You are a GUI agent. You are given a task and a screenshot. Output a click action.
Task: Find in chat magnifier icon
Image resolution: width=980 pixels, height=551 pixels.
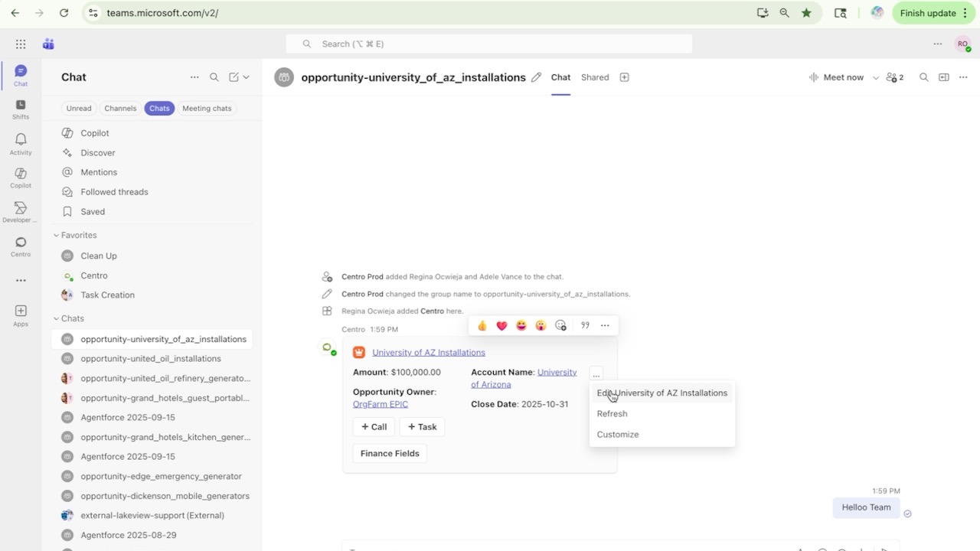click(x=924, y=77)
